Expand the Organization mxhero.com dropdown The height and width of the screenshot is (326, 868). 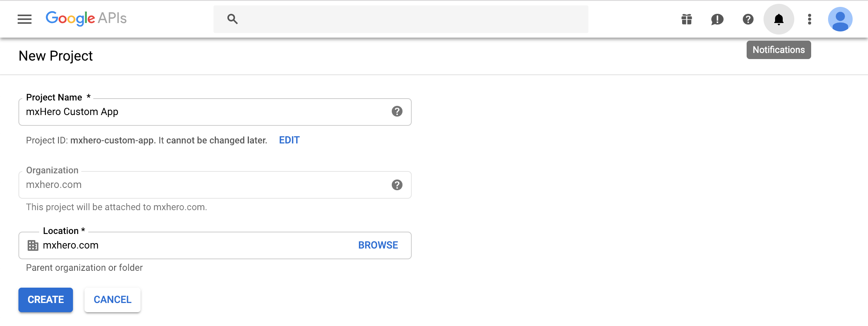click(x=215, y=185)
